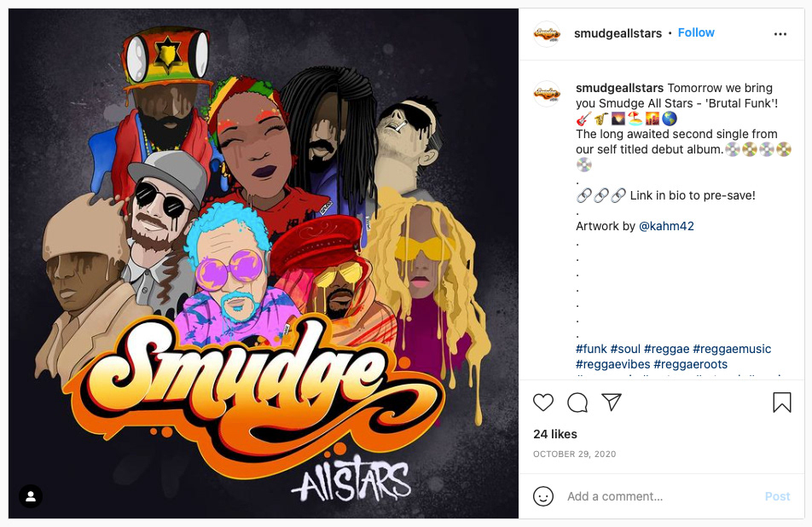812x527 pixels.
Task: Show tagged people icon on the image
Action: [x=31, y=496]
